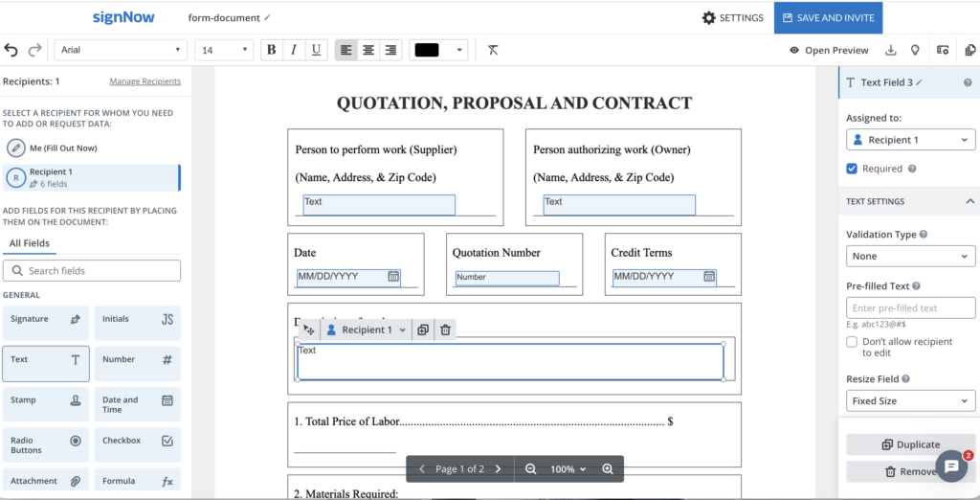980x500 pixels.
Task: Add a Checkbox field
Action: [x=138, y=445]
